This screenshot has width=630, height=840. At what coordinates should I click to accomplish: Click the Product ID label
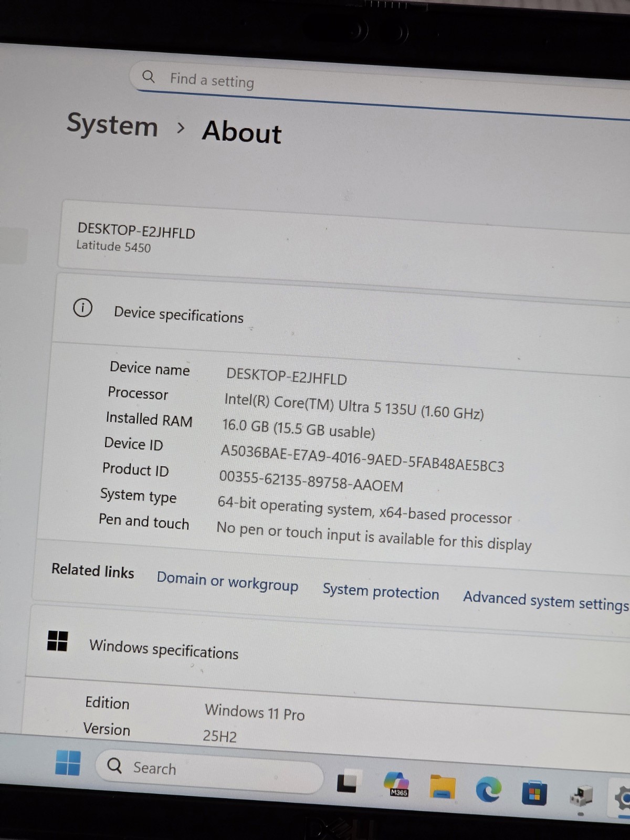tap(135, 469)
